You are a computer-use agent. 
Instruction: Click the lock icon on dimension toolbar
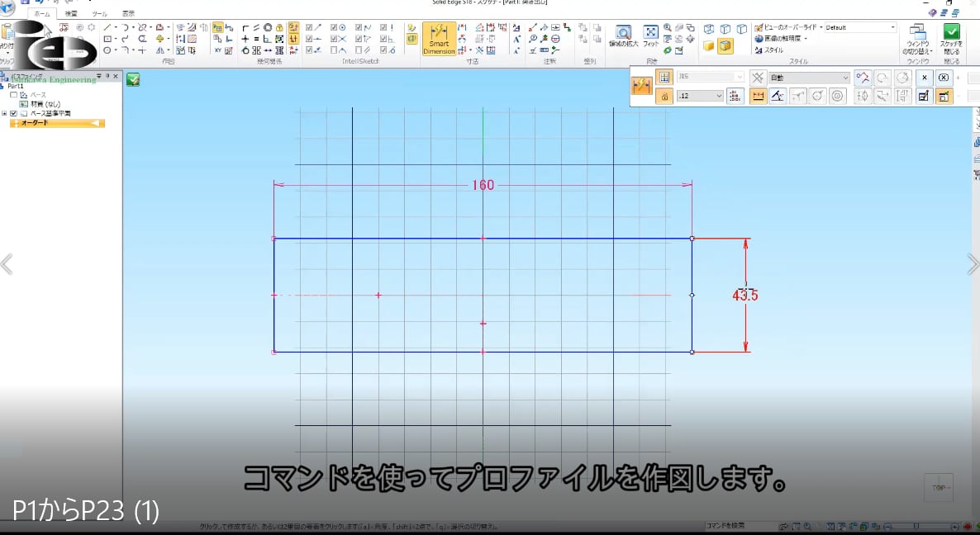coord(664,97)
